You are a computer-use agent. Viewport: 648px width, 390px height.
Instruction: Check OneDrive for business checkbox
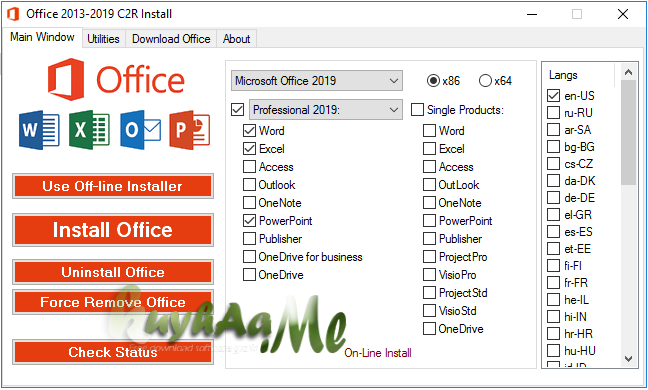coord(249,257)
